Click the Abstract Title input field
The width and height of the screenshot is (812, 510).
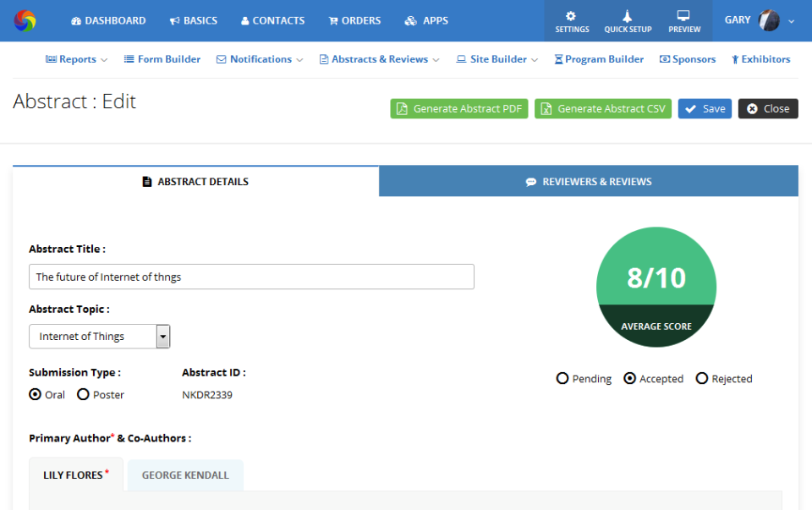(251, 276)
